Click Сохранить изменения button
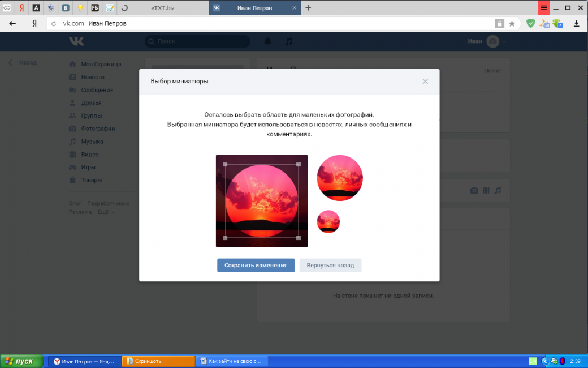 [256, 265]
